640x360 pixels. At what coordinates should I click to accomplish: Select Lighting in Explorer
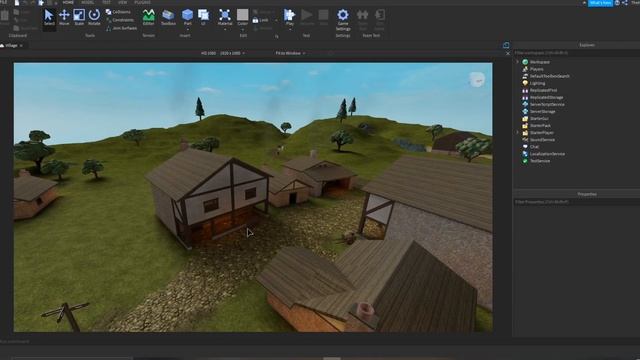(x=537, y=83)
